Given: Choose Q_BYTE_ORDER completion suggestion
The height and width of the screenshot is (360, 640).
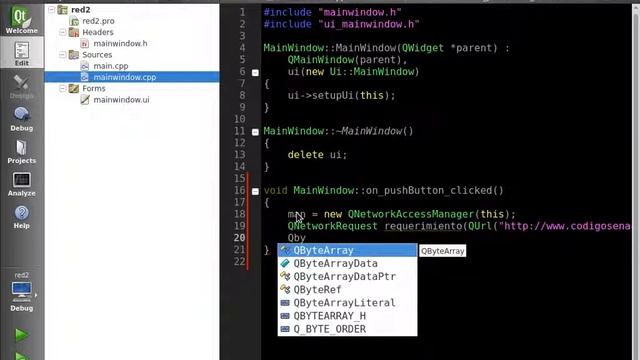Looking at the screenshot, I should click(347, 329).
